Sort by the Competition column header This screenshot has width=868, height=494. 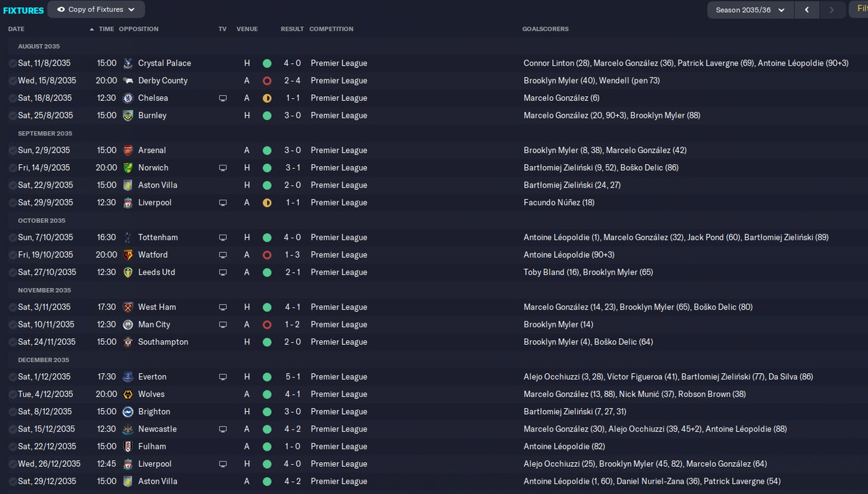[332, 29]
